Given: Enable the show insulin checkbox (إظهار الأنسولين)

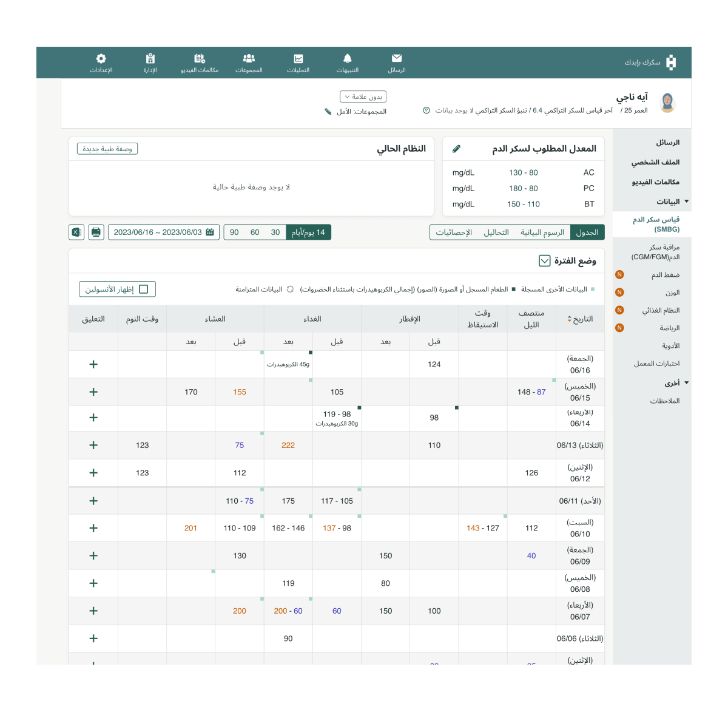Looking at the screenshot, I should click(144, 290).
